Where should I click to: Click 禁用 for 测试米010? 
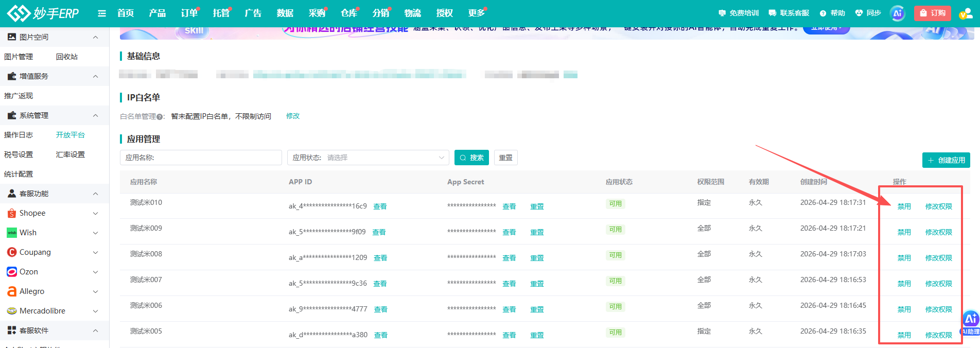(904, 206)
